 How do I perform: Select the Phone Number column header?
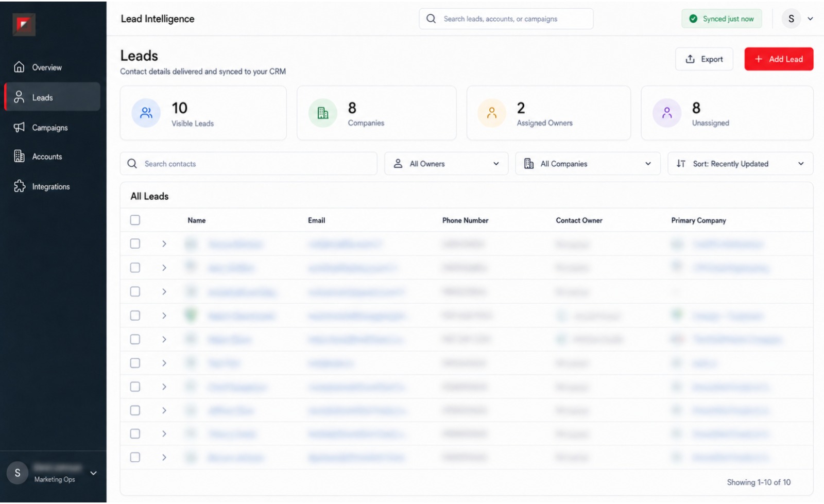[x=465, y=220]
